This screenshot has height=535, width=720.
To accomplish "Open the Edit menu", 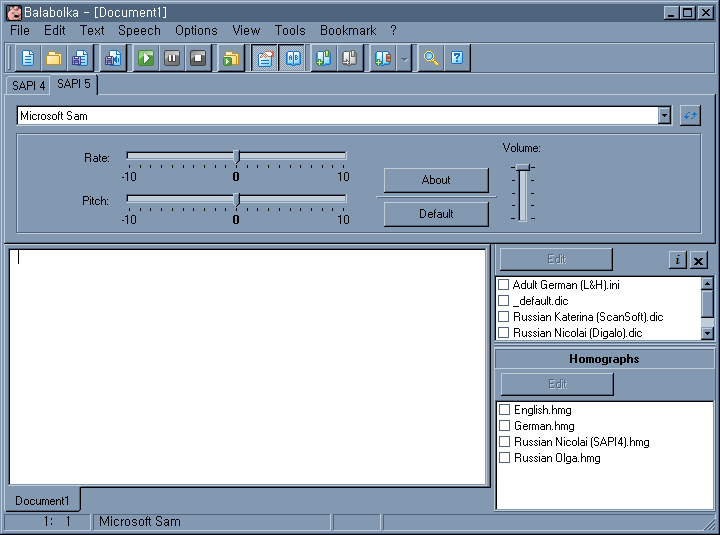I will pos(55,30).
